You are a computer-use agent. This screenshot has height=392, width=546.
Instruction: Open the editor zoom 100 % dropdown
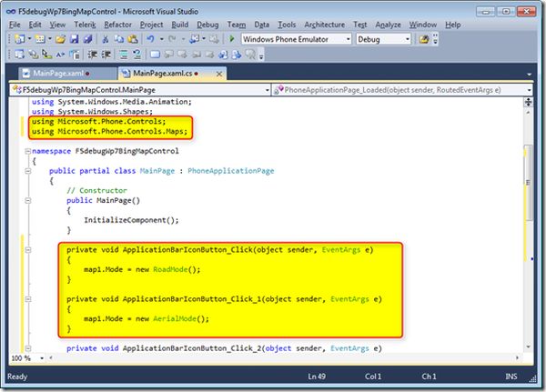click(40, 359)
